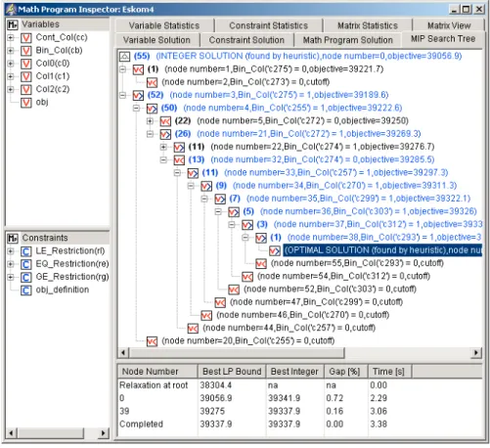Click the icon of the OPTIMAL SOLUTION node
Image resolution: width=490 pixels, height=448 pixels.
pos(275,250)
